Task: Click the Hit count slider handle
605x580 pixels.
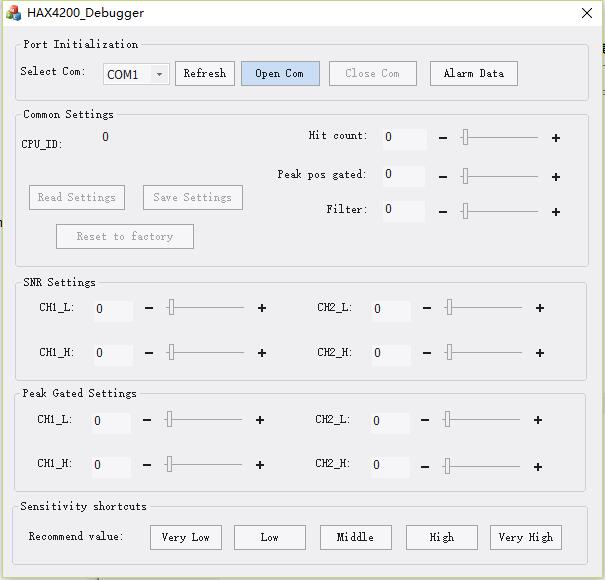Action: pyautogui.click(x=465, y=138)
